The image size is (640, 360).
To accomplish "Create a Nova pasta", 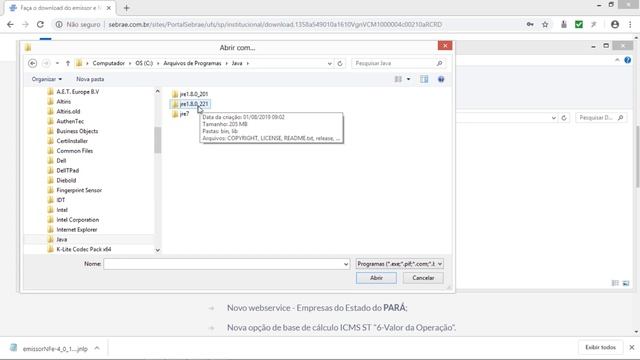I will tap(90, 79).
